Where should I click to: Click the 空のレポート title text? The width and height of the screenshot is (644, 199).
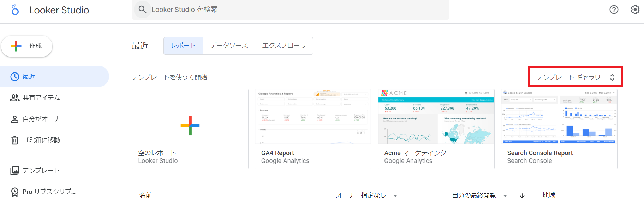157,153
